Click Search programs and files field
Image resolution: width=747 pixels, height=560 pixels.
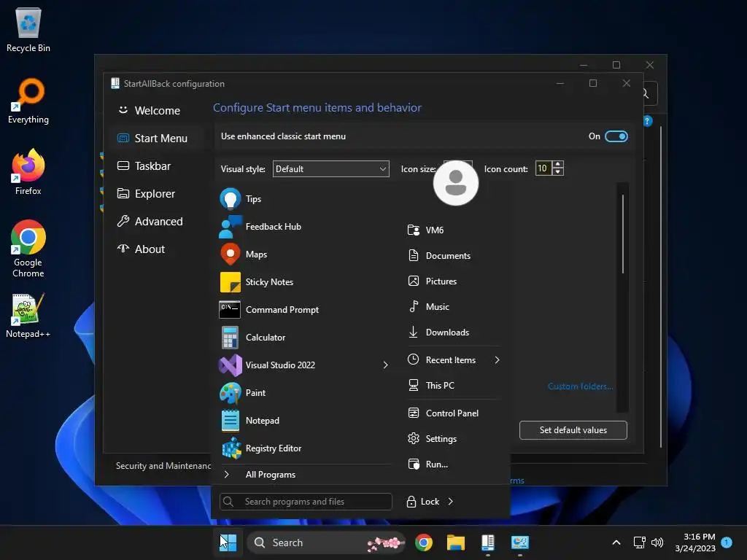[x=306, y=502]
